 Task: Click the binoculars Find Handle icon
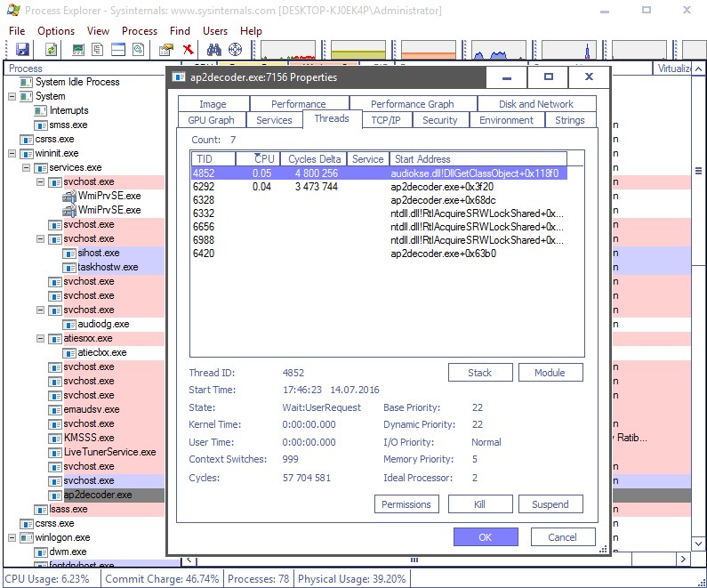[x=213, y=49]
